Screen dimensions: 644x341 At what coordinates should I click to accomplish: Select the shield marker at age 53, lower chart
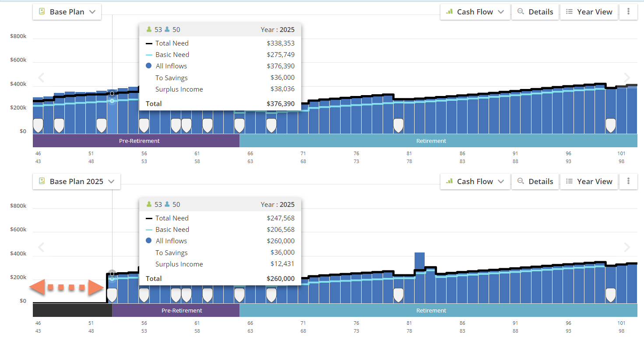[112, 295]
